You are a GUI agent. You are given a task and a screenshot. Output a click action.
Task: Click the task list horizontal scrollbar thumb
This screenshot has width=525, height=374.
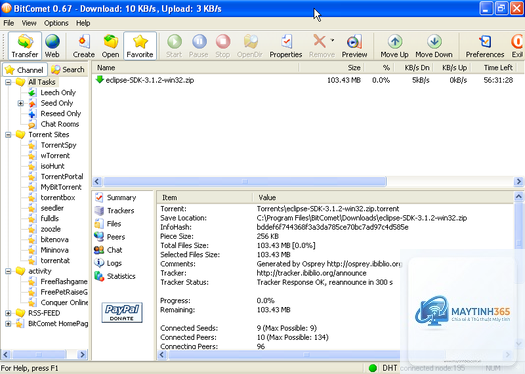[x=245, y=181]
